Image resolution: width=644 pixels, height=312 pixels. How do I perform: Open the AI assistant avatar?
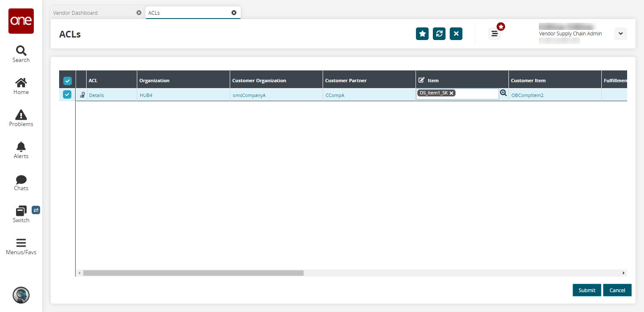(21, 295)
